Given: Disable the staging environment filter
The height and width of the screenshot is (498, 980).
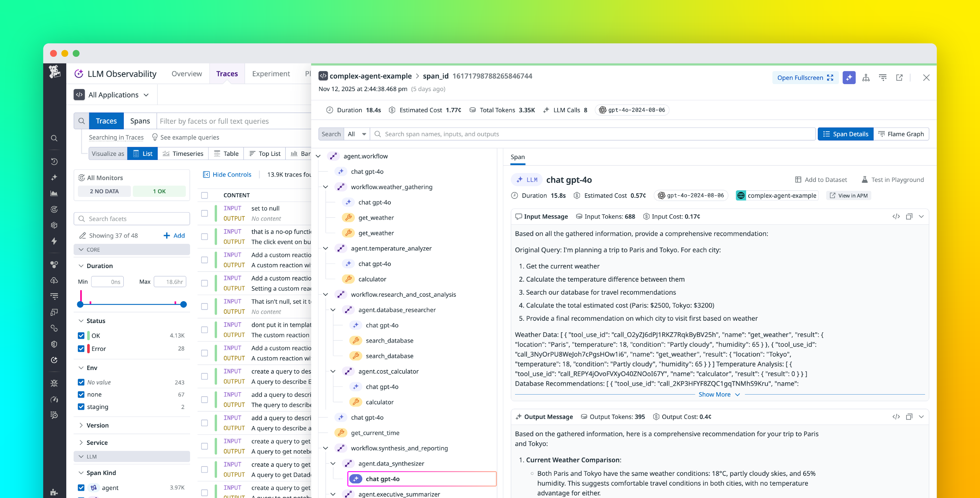Looking at the screenshot, I should (x=81, y=407).
